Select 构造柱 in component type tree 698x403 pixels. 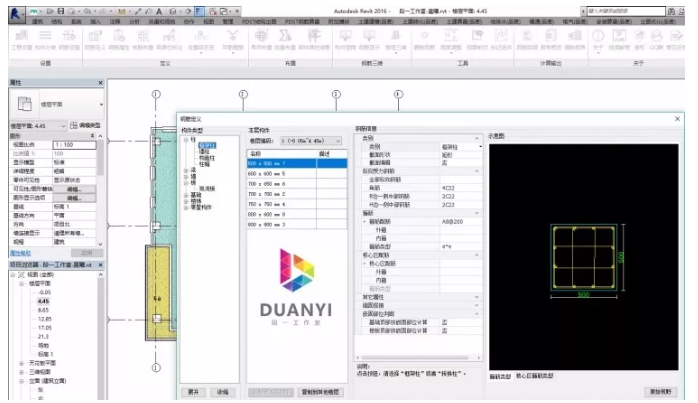(x=207, y=158)
